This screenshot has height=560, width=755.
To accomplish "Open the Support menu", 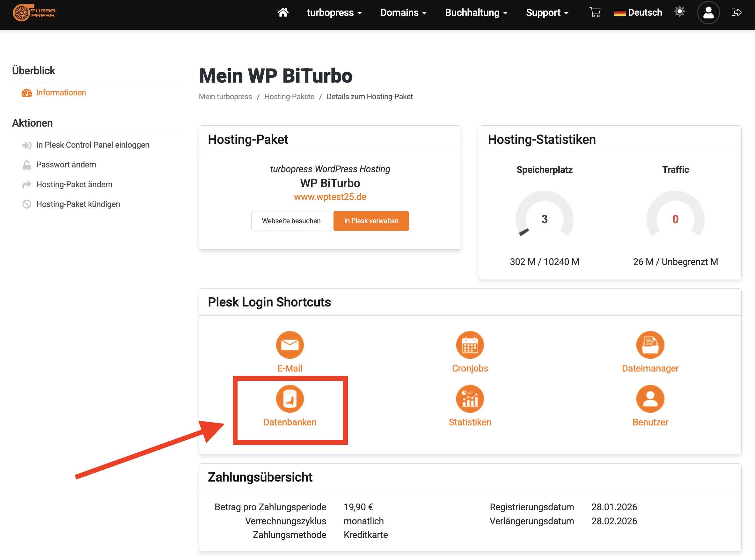I will tap(546, 12).
